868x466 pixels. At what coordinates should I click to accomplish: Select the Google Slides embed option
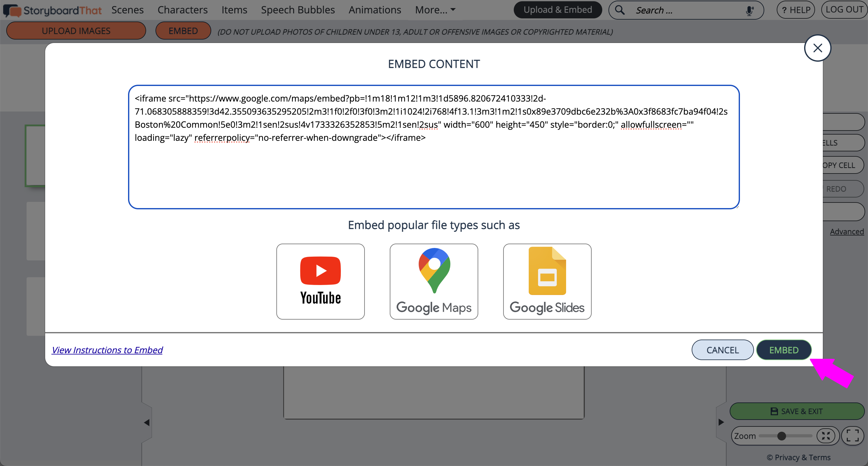pos(547,281)
